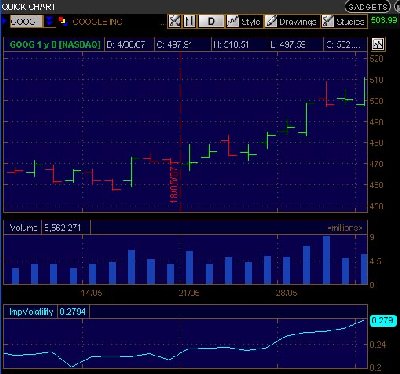This screenshot has width=400, height=374.
Task: Select the D daily timeframe button
Action: point(211,22)
